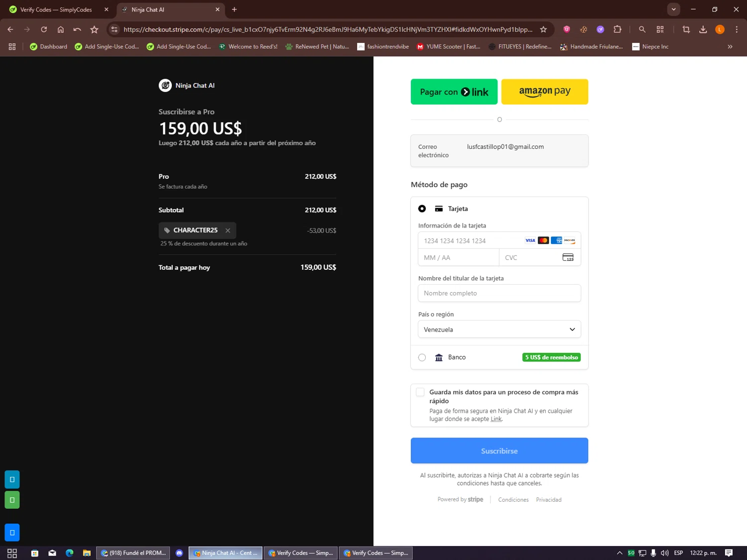Open the QR code toolbar icon
The width and height of the screenshot is (747, 560).
pyautogui.click(x=660, y=29)
